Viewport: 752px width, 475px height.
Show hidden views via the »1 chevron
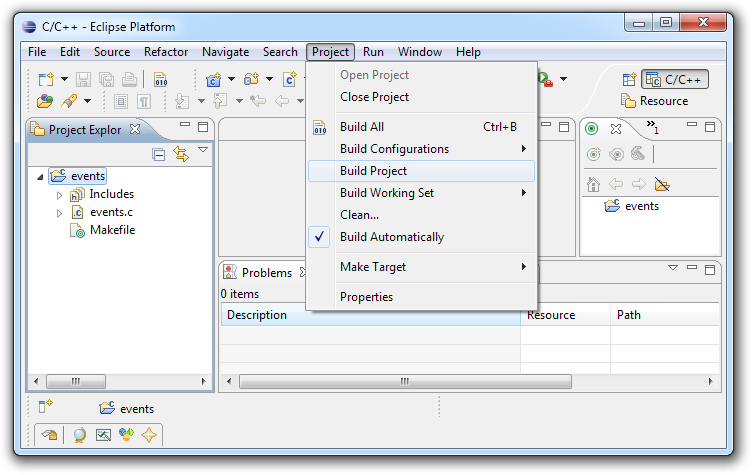click(653, 127)
